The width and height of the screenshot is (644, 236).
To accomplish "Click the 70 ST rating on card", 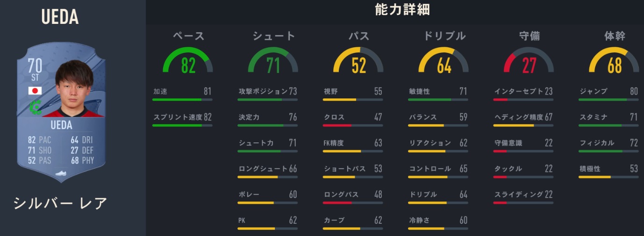I will 35,69.
